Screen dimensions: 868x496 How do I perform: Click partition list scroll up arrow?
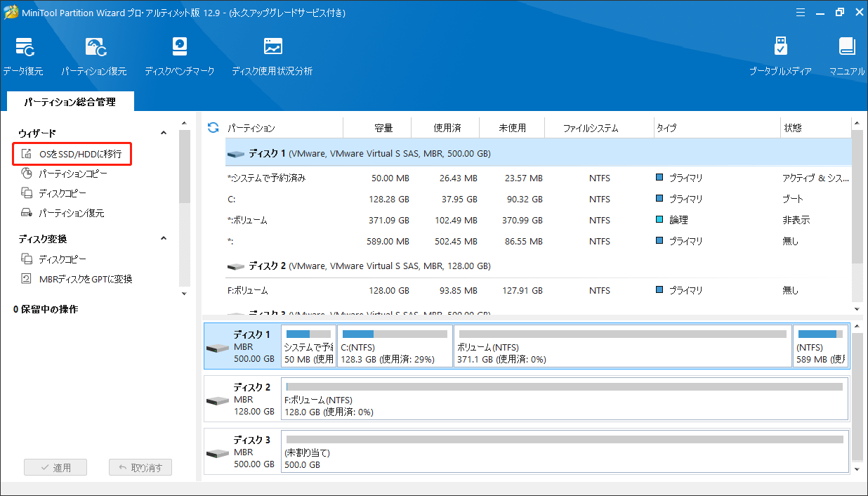pyautogui.click(x=857, y=123)
